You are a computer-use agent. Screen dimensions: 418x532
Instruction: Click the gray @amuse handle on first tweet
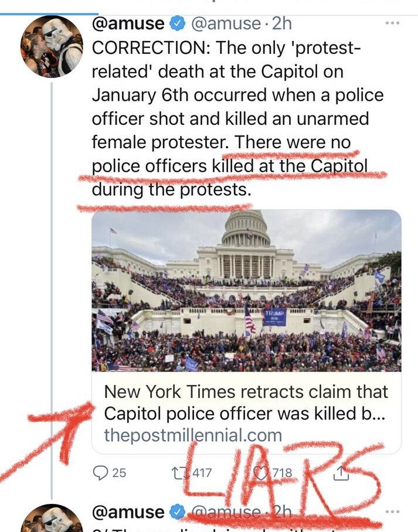[226, 23]
